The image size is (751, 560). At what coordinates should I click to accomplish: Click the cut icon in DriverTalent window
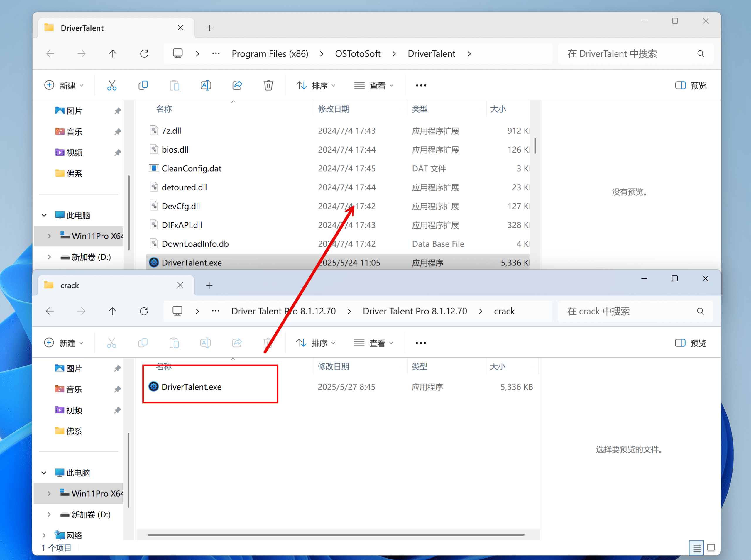point(111,85)
